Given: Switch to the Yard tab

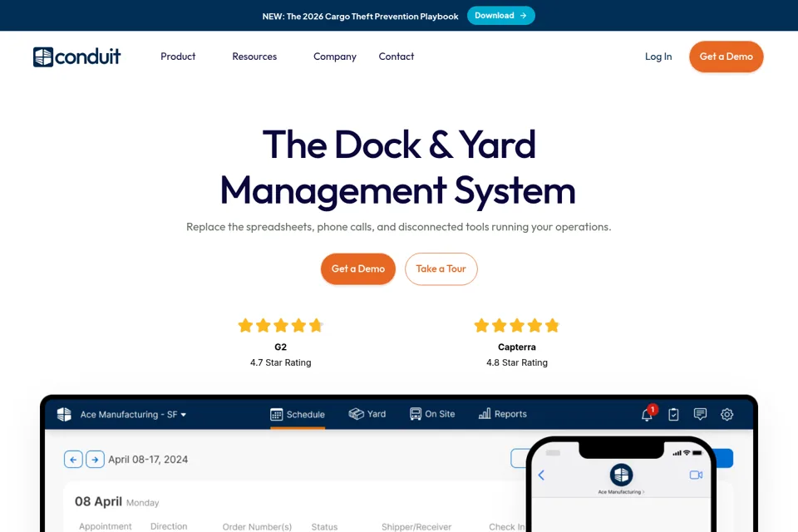Looking at the screenshot, I should (367, 414).
